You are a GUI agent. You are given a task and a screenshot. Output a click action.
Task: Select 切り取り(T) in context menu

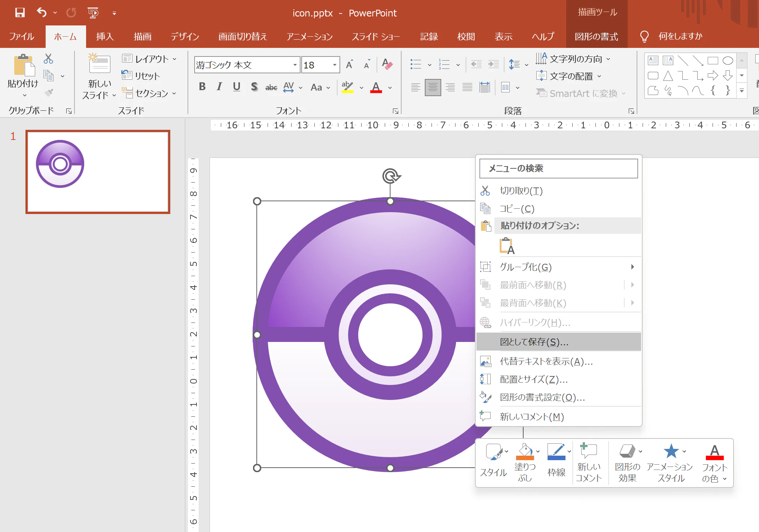(x=559, y=191)
